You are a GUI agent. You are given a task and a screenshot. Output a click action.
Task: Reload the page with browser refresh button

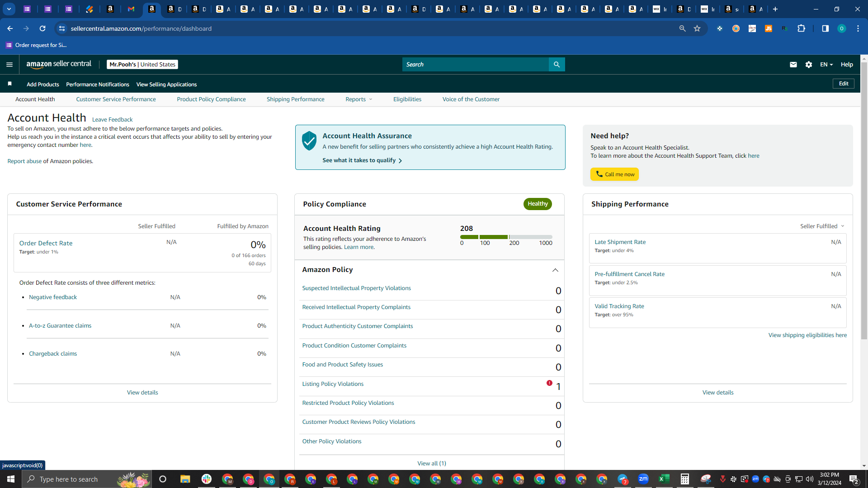42,28
